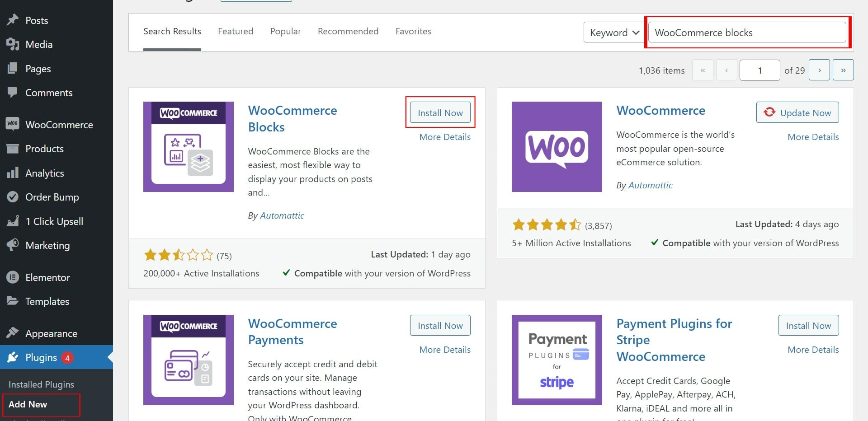
Task: Switch to the Search Results tab
Action: [172, 31]
